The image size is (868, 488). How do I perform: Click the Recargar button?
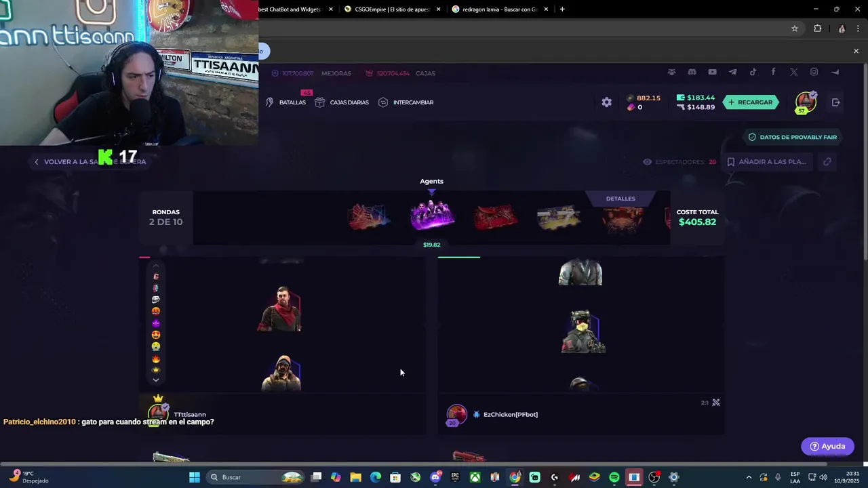tap(750, 102)
